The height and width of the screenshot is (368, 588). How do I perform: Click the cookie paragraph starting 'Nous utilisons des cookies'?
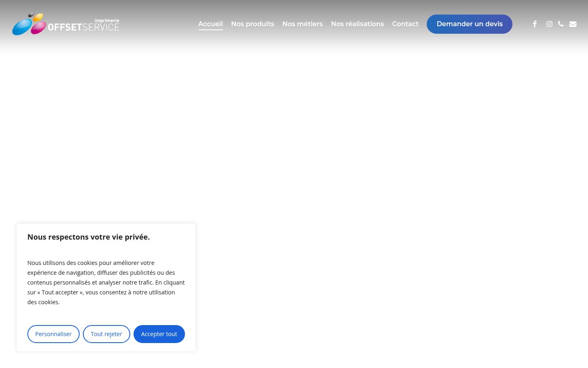(106, 283)
